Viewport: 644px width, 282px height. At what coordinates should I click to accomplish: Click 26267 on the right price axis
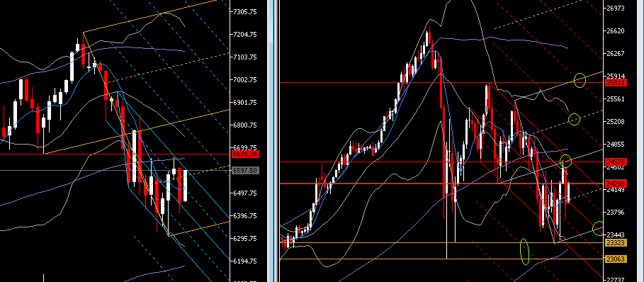click(x=615, y=54)
